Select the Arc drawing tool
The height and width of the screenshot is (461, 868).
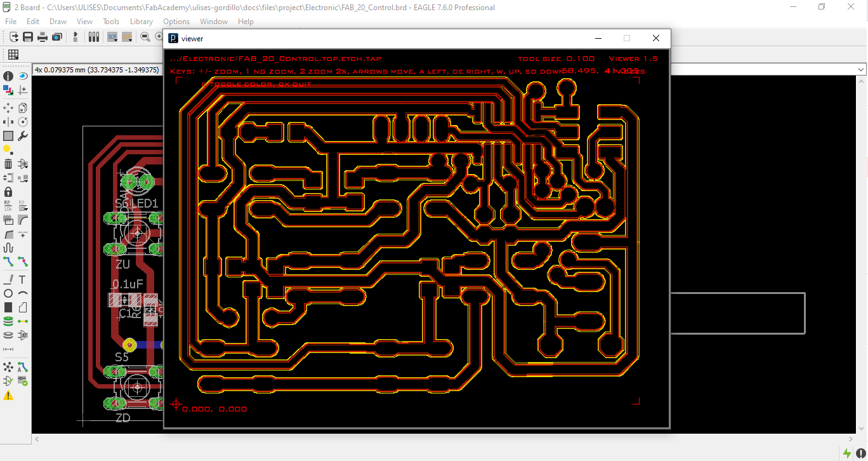pos(23,293)
